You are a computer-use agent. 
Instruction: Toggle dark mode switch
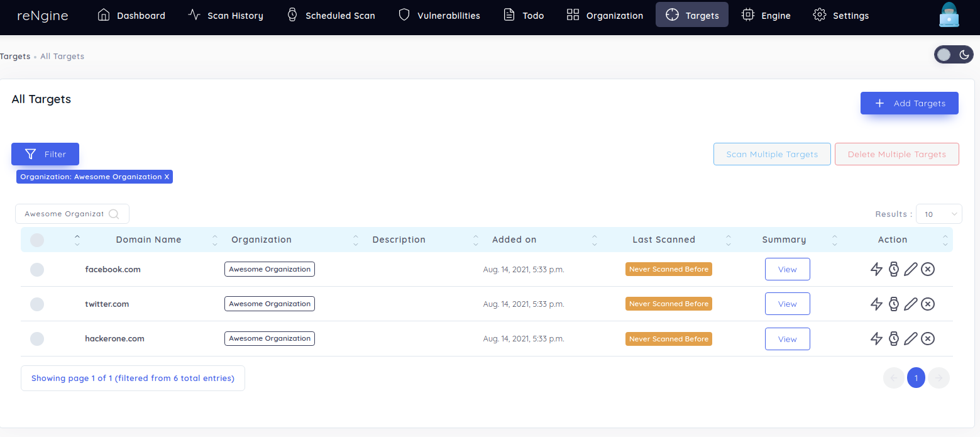[x=954, y=55]
